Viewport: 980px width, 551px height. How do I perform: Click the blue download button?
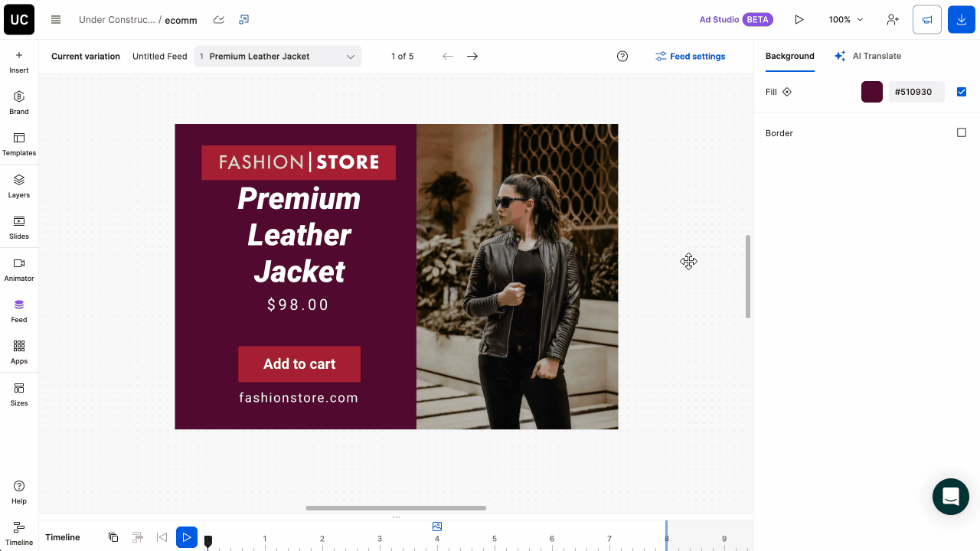click(x=962, y=20)
